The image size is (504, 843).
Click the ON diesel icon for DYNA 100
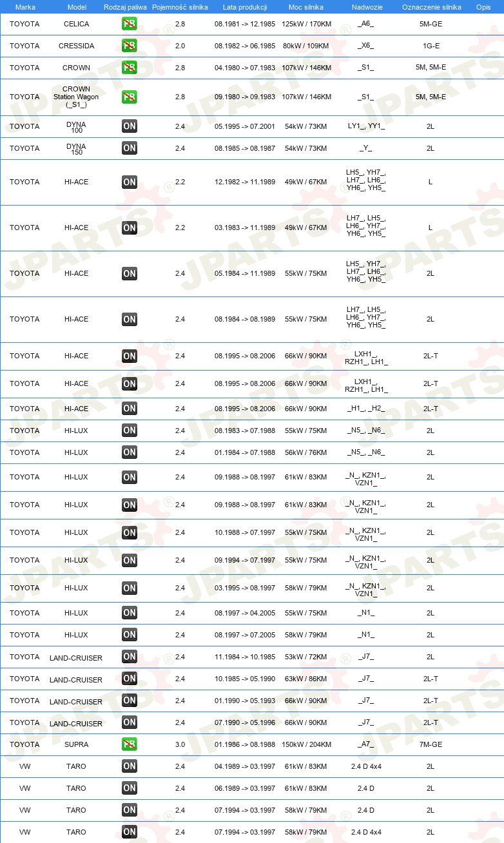[130, 126]
